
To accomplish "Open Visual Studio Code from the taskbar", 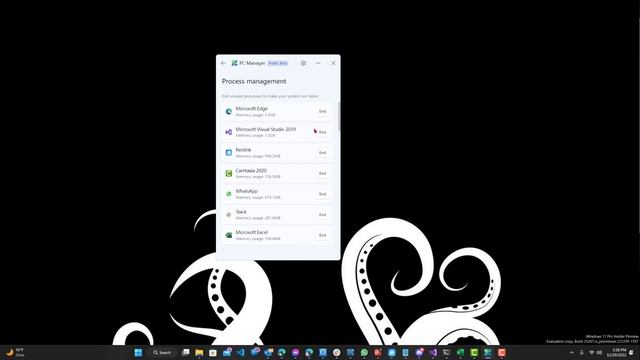I will click(241, 353).
